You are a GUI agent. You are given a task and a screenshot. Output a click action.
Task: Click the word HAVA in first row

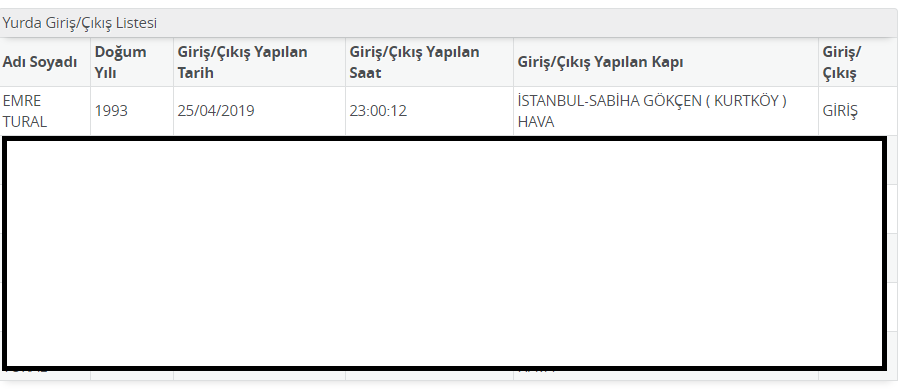536,122
